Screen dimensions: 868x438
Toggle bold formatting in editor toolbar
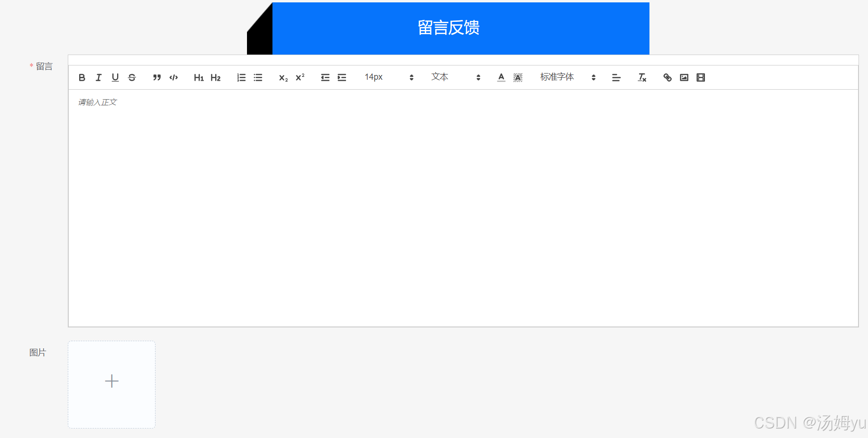point(82,77)
